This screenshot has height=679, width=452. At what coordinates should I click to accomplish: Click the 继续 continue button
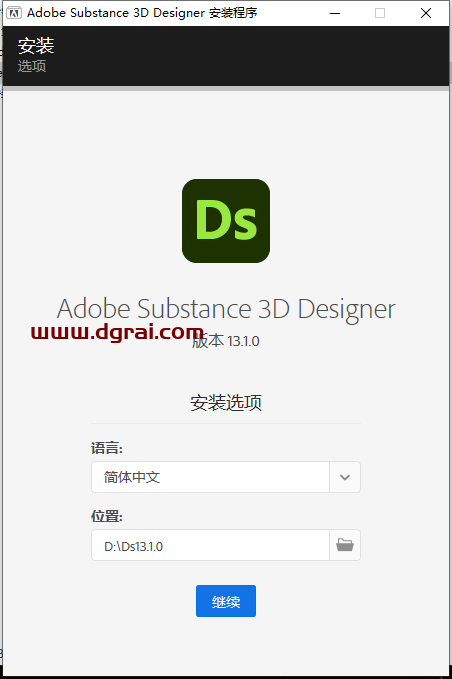click(226, 601)
